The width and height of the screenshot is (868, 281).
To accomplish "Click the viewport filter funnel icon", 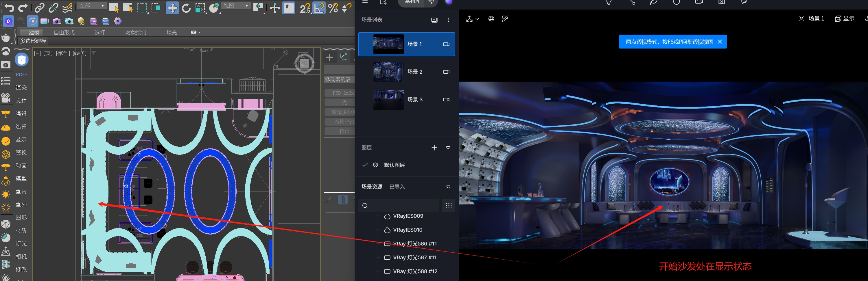I will (94, 53).
